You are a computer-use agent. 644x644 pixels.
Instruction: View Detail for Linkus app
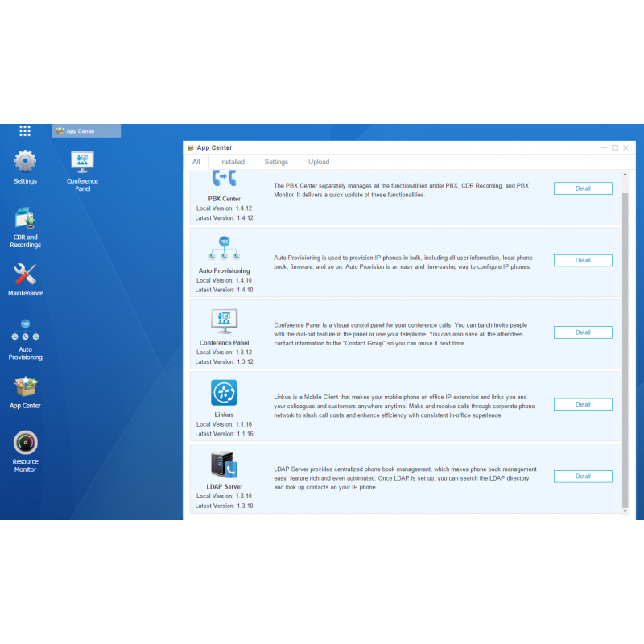pyautogui.click(x=583, y=404)
